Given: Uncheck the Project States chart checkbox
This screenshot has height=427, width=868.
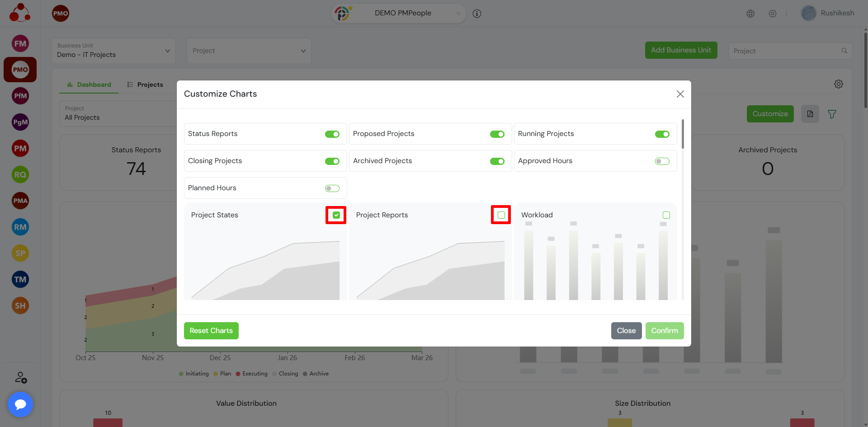Looking at the screenshot, I should click(336, 215).
